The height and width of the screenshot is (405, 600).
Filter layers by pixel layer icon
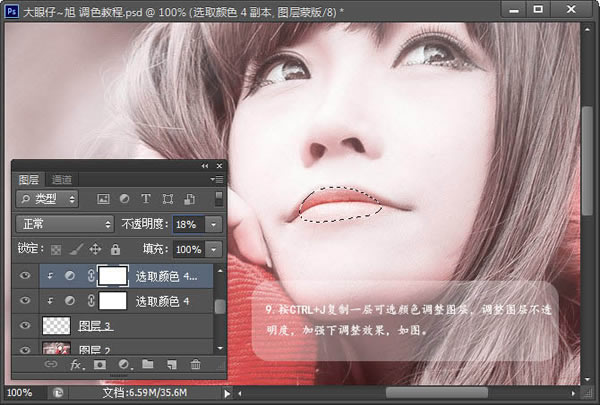(103, 199)
